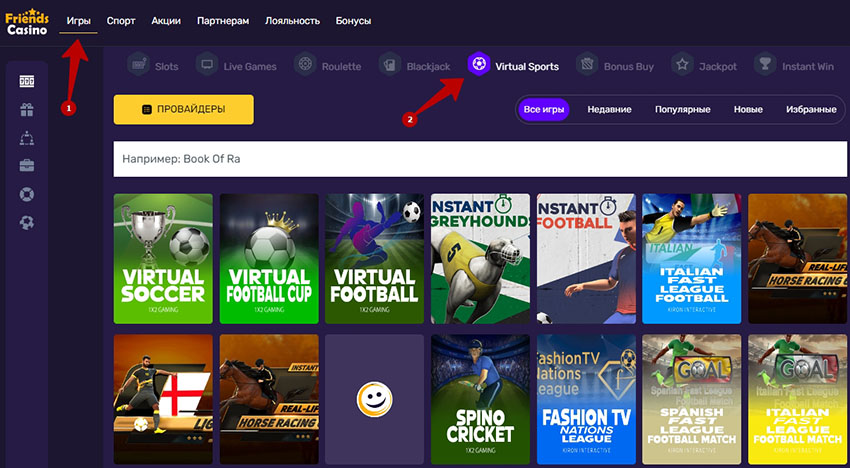Open Italian Fast League Football Match
The height and width of the screenshot is (468, 850).
tap(799, 399)
